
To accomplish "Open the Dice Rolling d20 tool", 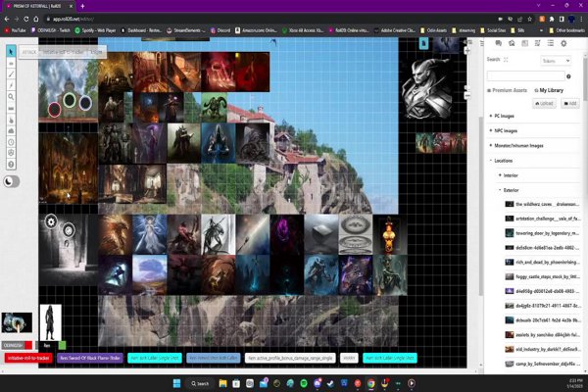I will 11,153.
